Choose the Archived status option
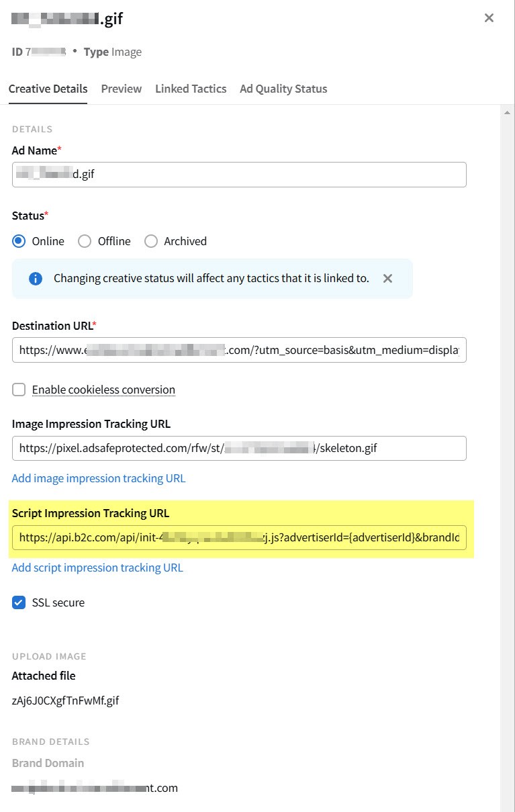 pyautogui.click(x=151, y=241)
